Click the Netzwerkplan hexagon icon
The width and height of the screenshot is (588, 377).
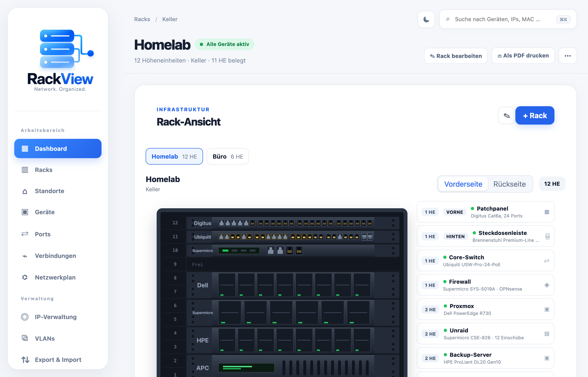pyautogui.click(x=25, y=277)
